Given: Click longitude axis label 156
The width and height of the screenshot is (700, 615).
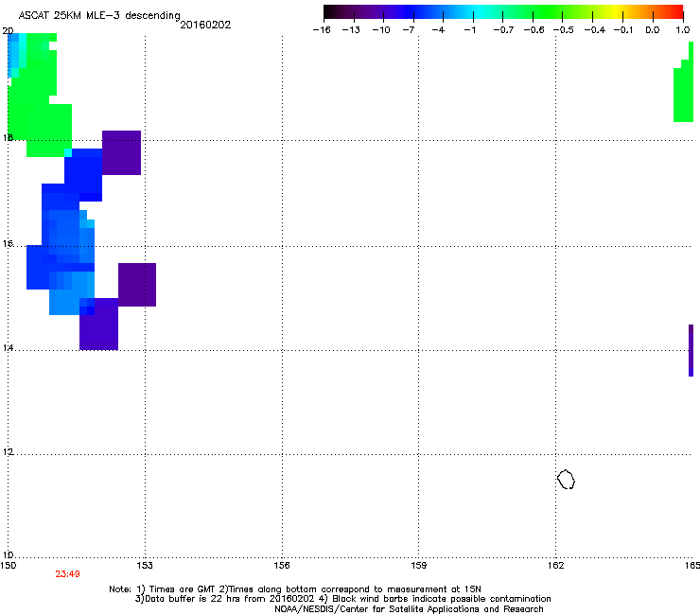Looking at the screenshot, I should 282,566.
